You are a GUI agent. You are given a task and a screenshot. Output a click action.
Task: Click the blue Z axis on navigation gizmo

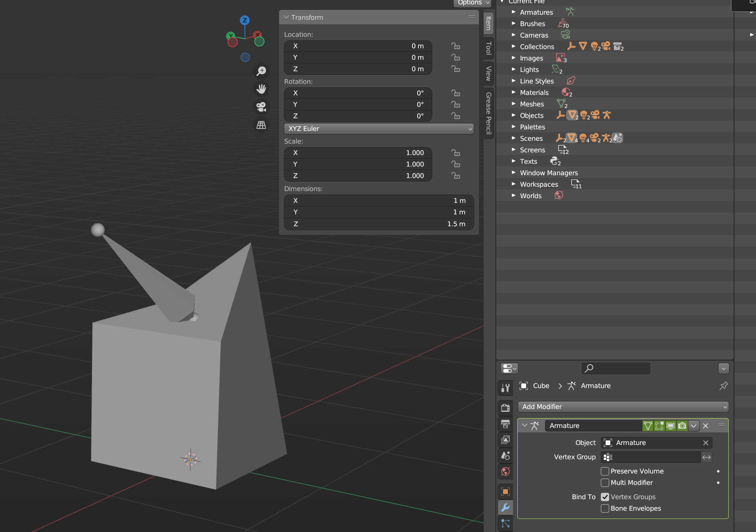[245, 20]
